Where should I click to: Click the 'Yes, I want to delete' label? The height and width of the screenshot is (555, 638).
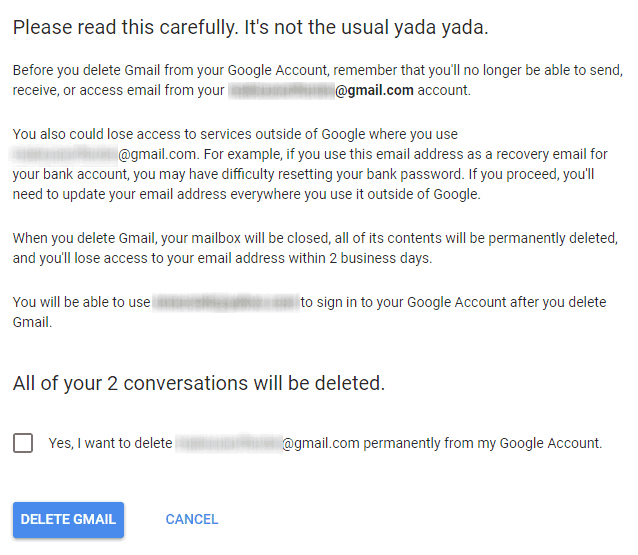point(110,443)
